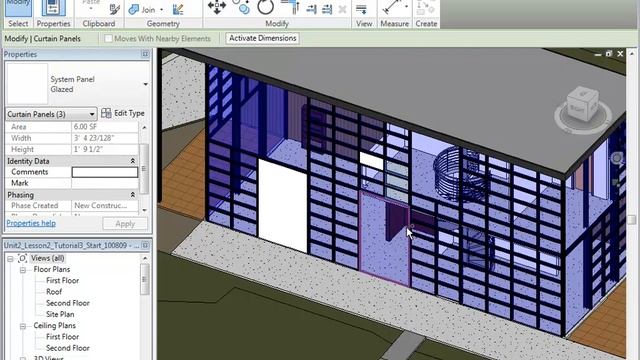Collapse the Ceiling Plans tree node
Screen dimensions: 640x360
(x=23, y=326)
